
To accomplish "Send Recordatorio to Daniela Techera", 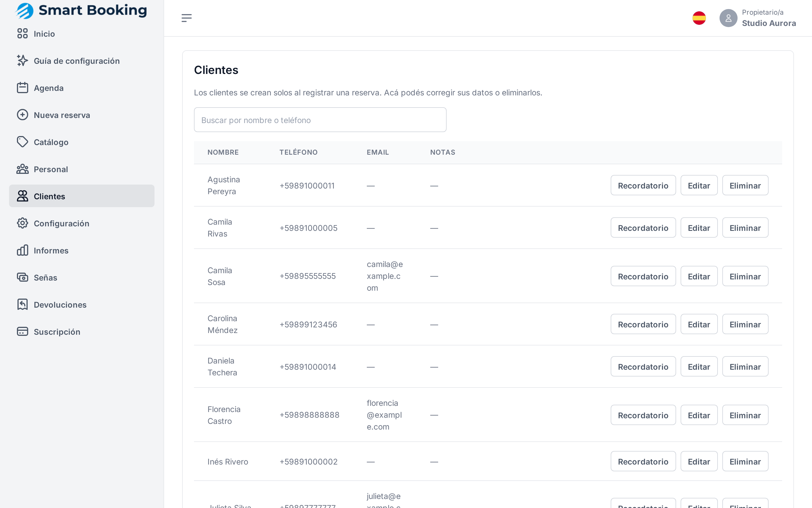I will pyautogui.click(x=643, y=366).
